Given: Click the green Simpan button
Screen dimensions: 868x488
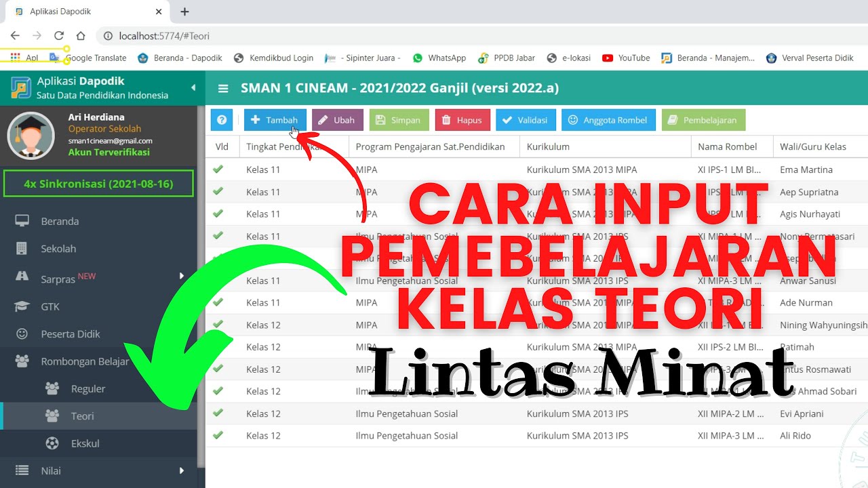Looking at the screenshot, I should point(399,120).
